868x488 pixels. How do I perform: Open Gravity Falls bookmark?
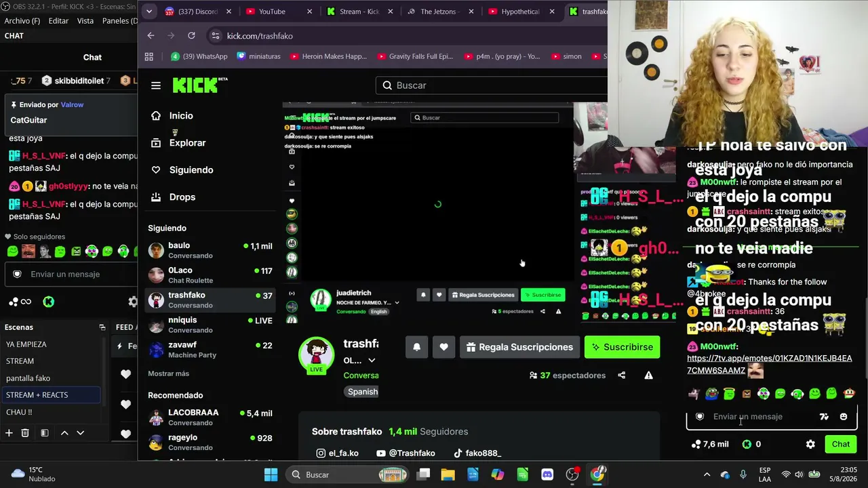[x=415, y=56]
